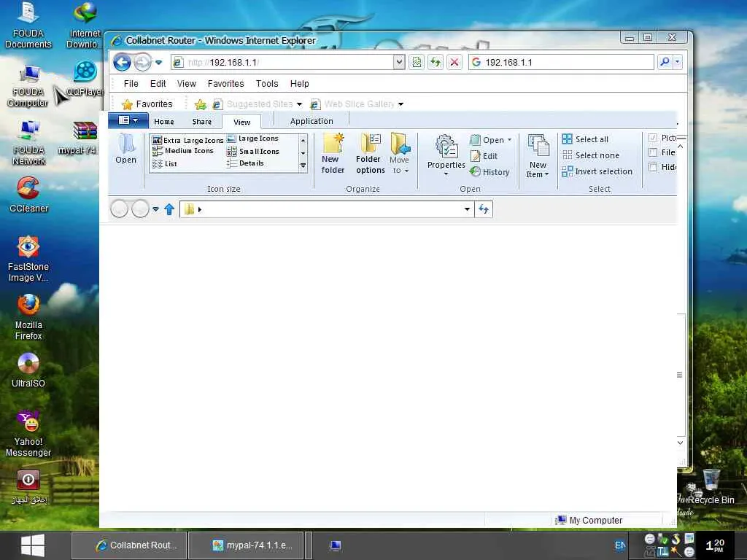Screen dimensions: 747x560
Task: Open the Windows Start button
Action: pyautogui.click(x=33, y=545)
